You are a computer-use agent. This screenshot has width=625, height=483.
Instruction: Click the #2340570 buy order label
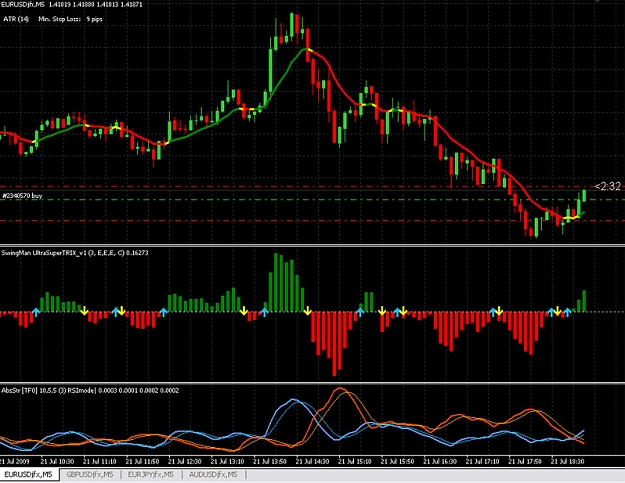[x=22, y=196]
